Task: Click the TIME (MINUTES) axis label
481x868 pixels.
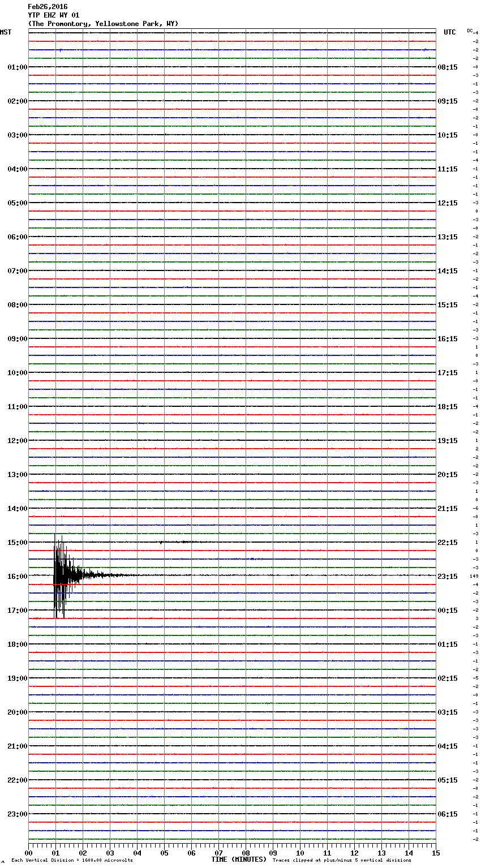Action: tap(239, 860)
